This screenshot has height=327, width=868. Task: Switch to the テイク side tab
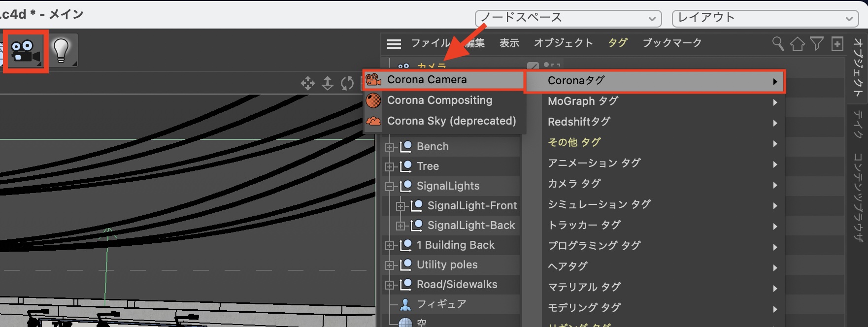858,124
